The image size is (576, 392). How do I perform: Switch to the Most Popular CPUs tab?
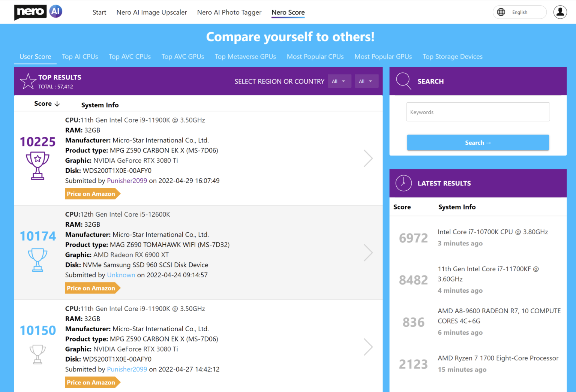point(315,57)
